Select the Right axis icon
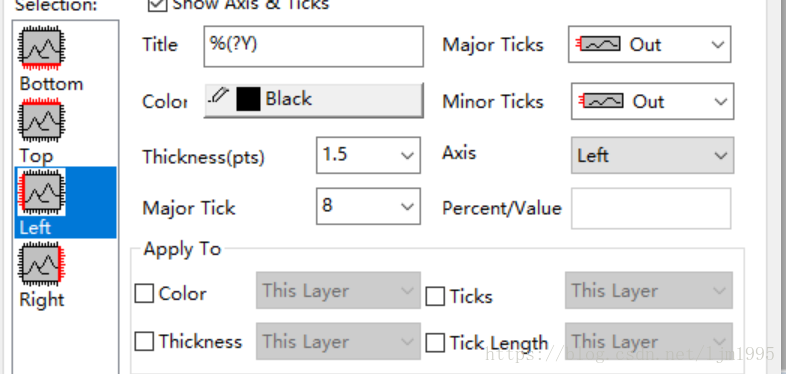Image resolution: width=786 pixels, height=374 pixels. (41, 264)
